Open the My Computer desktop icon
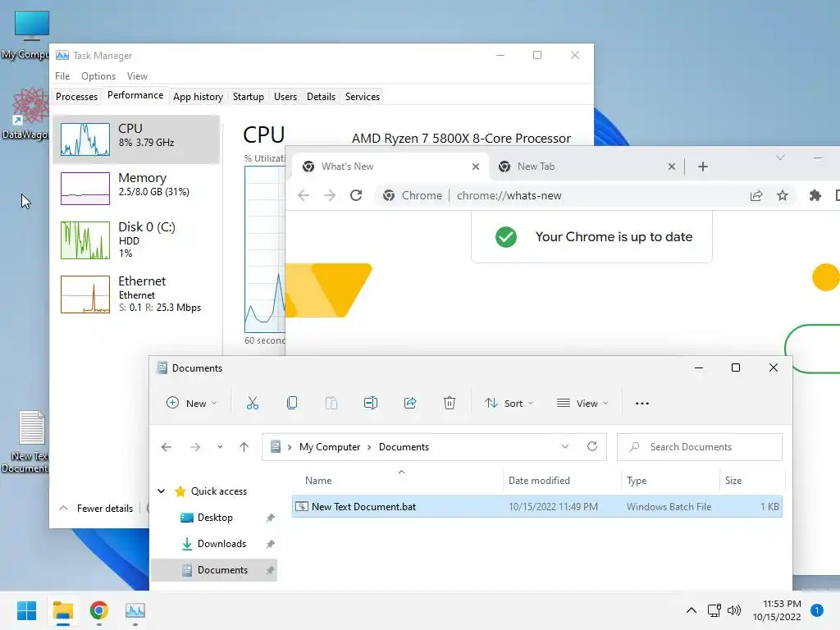This screenshot has height=630, width=840. coord(30,34)
